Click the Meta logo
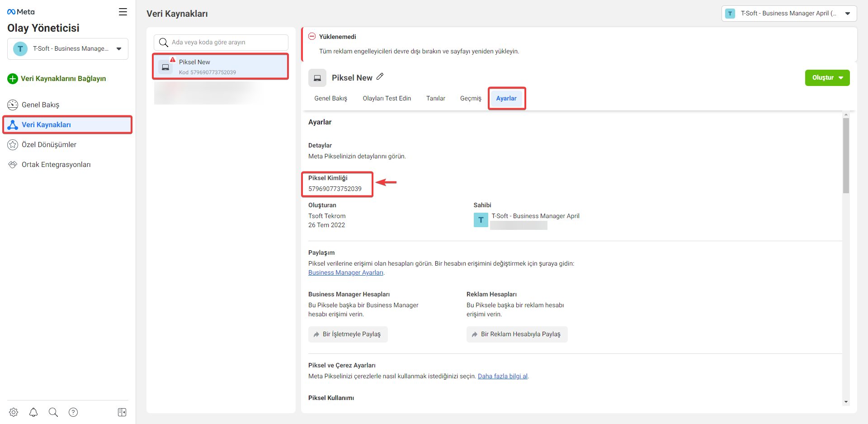This screenshot has width=868, height=424. (x=21, y=12)
